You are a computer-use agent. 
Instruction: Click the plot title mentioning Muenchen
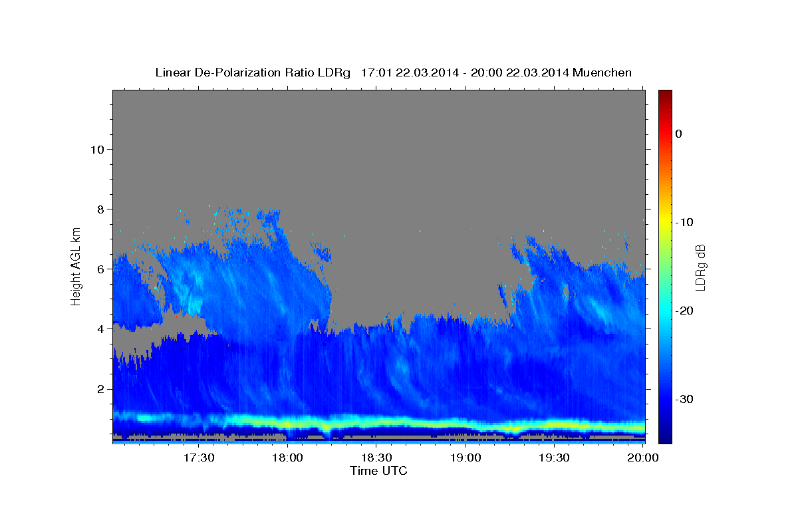[393, 72]
